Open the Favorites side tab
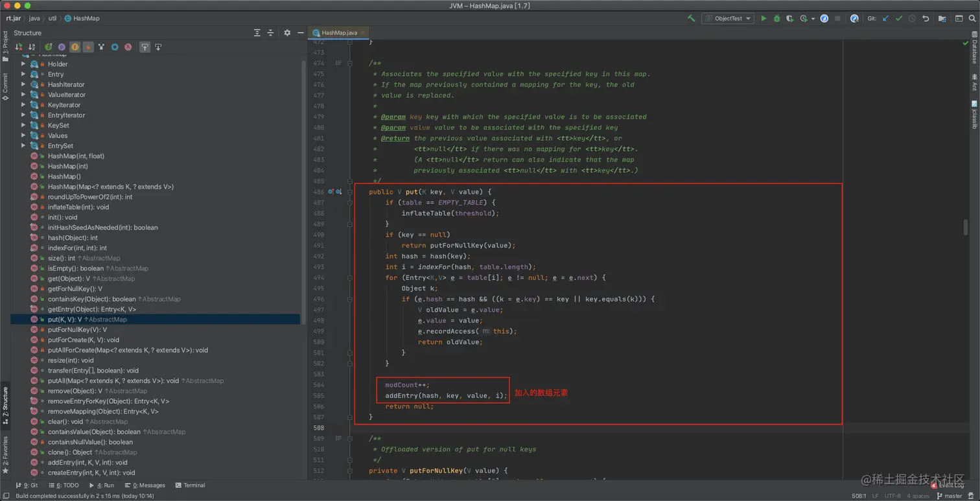980x501 pixels. (x=5, y=454)
